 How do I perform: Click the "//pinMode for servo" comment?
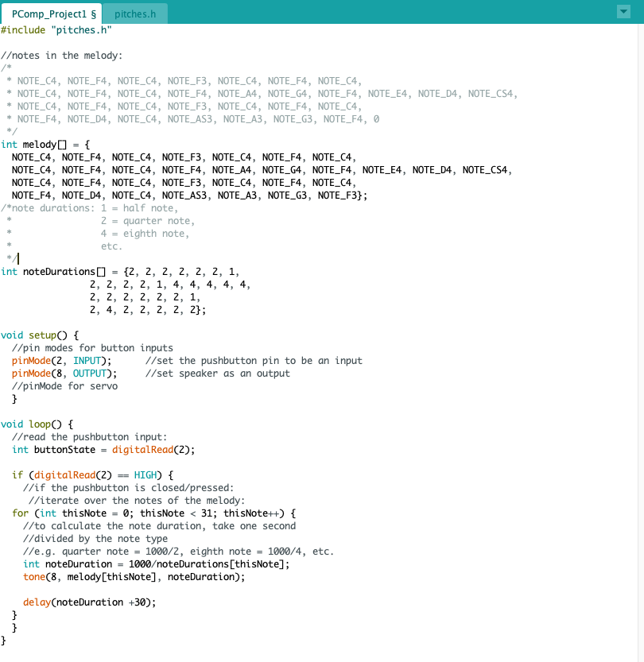(64, 386)
